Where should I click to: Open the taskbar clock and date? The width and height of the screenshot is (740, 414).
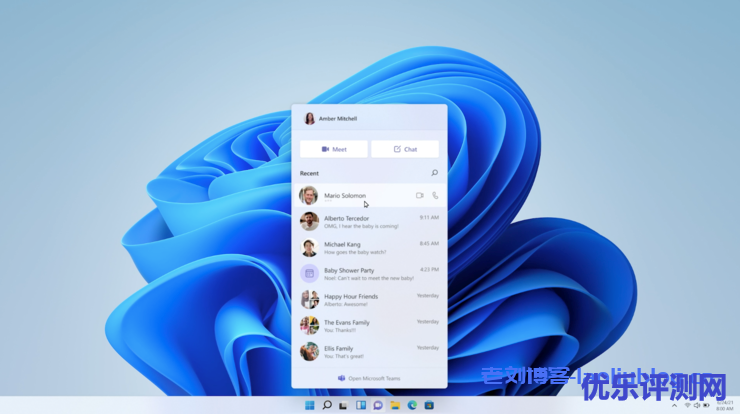click(x=724, y=406)
